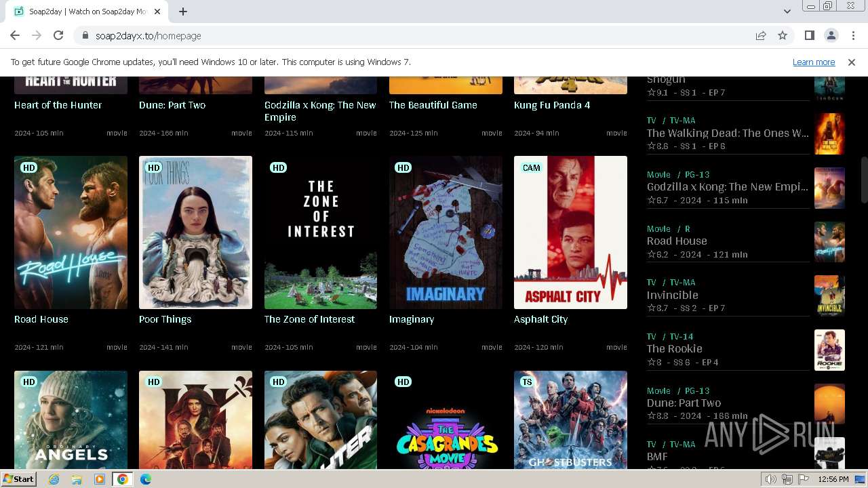This screenshot has height=488, width=868.
Task: Click the Dune sidebar thumbnail
Action: tap(829, 404)
